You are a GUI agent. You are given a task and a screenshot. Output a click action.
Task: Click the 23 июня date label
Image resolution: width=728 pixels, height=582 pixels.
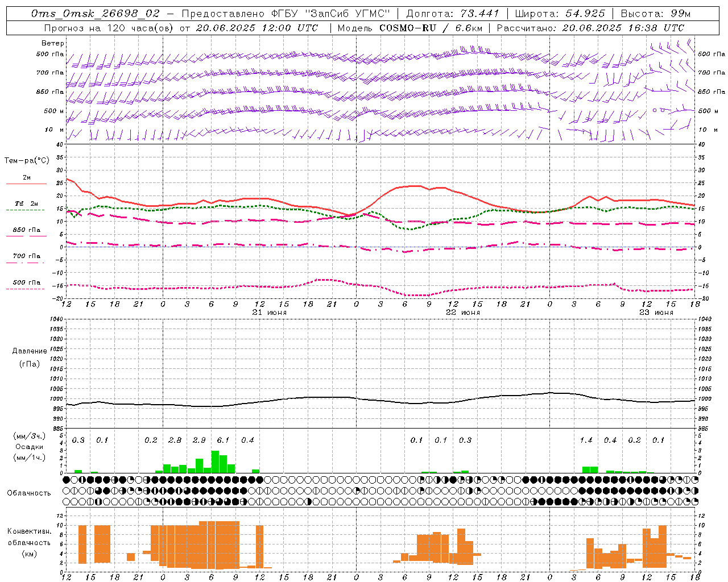[656, 313]
